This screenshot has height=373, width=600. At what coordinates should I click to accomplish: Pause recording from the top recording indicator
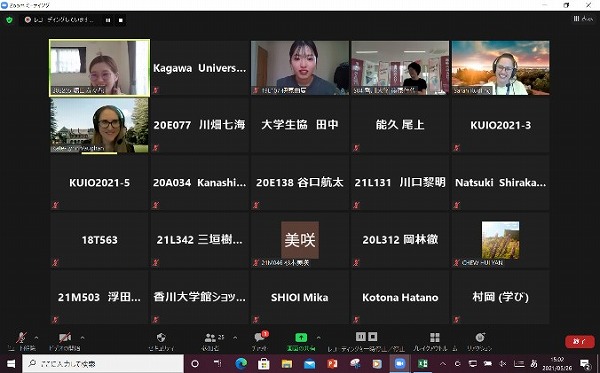[x=108, y=20]
